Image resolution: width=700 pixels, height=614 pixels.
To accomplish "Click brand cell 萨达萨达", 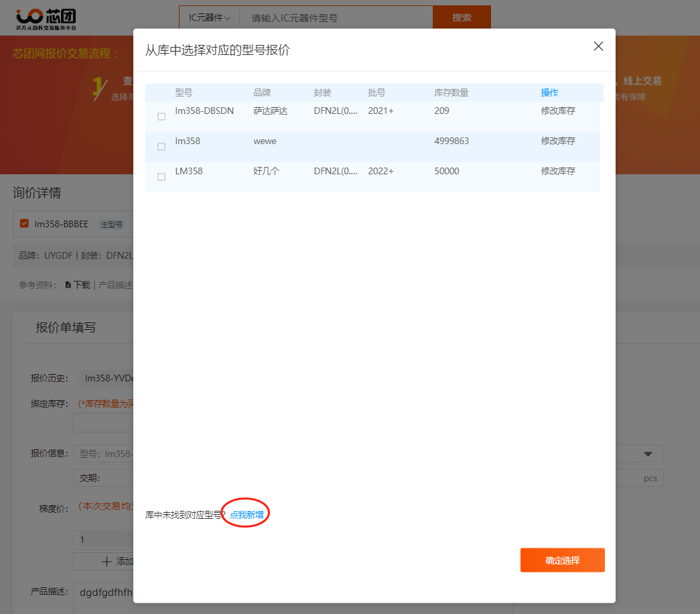I will pyautogui.click(x=270, y=111).
